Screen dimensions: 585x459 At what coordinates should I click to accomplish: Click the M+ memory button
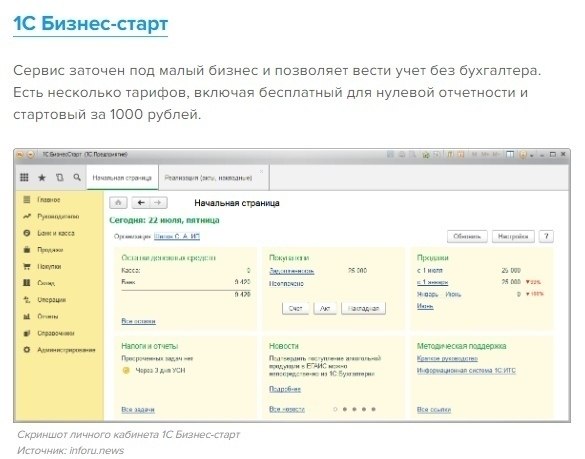point(485,154)
